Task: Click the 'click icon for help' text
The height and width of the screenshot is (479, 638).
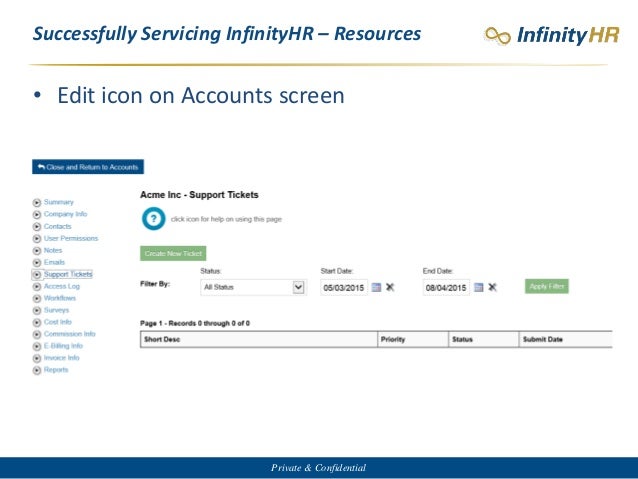Action: pos(226,219)
